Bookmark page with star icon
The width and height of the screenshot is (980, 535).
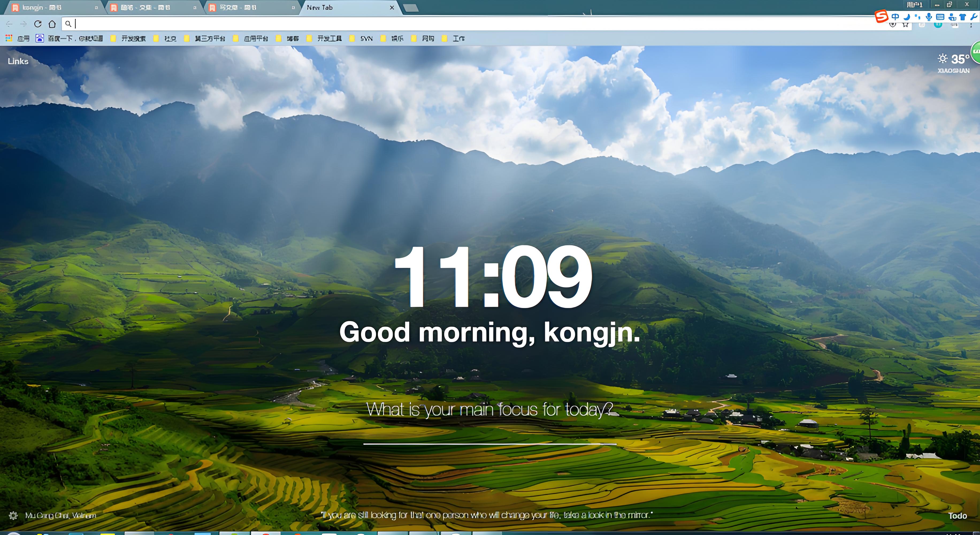[x=905, y=25]
